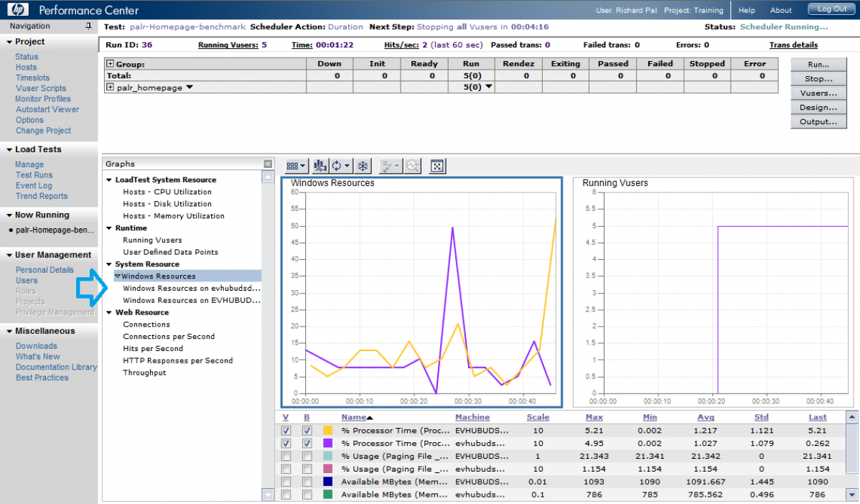Collapse the Windows Resources tree node

pyautogui.click(x=118, y=276)
